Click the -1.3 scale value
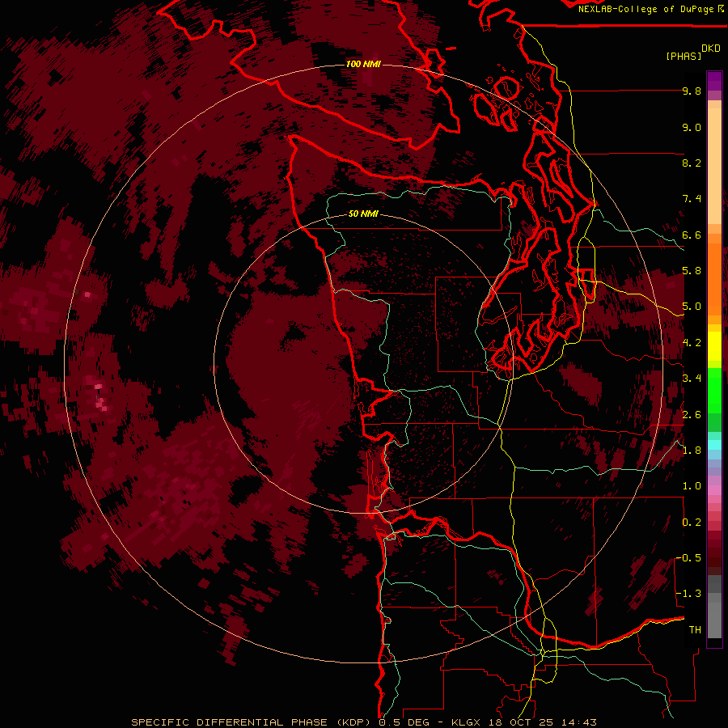The height and width of the screenshot is (728, 728). click(688, 594)
